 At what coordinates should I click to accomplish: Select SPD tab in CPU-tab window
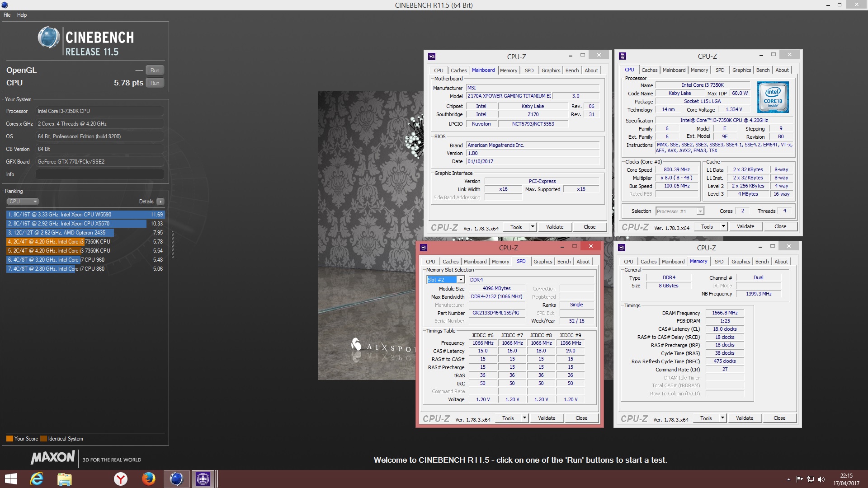point(720,70)
